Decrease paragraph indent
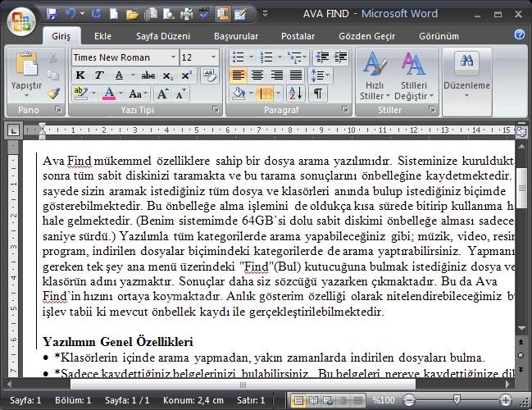The width and height of the screenshot is (532, 410). click(322, 57)
